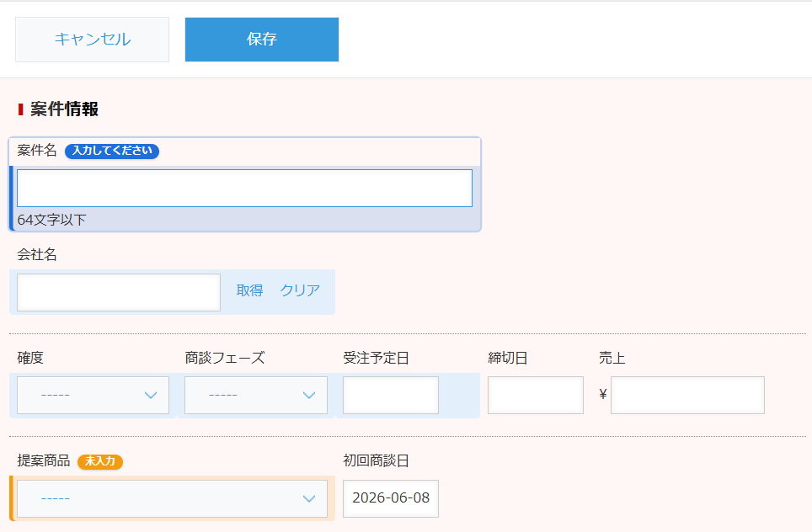The height and width of the screenshot is (532, 812).
Task: Focus the 案件名 text input
Action: [244, 188]
